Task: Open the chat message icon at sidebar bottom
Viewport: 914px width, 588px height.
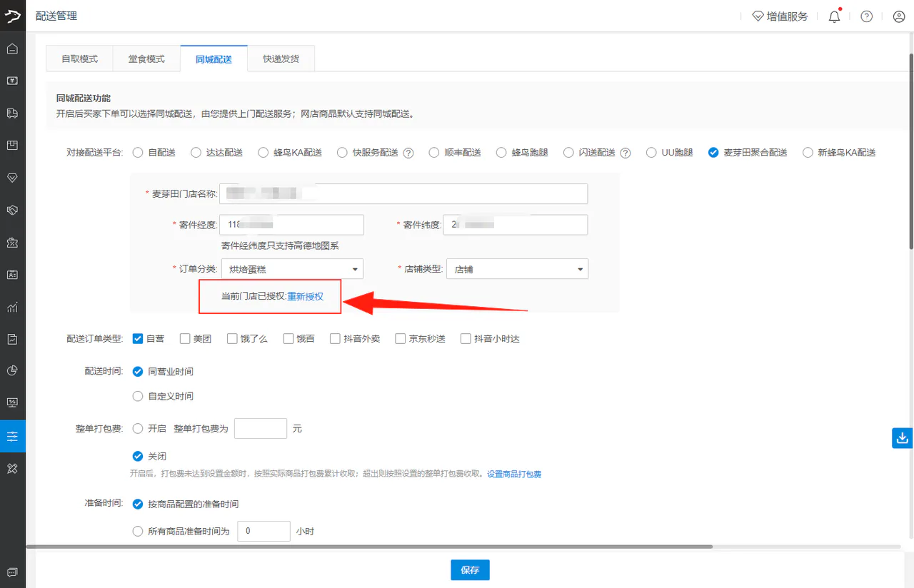Action: (12, 572)
